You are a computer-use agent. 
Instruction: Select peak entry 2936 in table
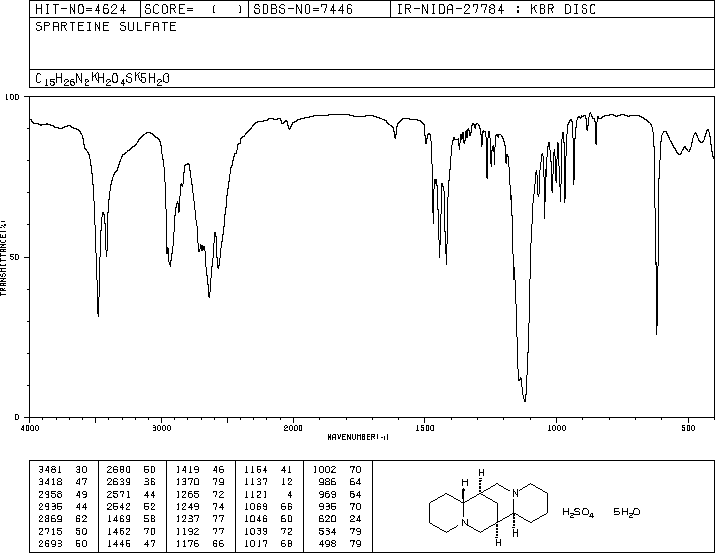click(63, 506)
